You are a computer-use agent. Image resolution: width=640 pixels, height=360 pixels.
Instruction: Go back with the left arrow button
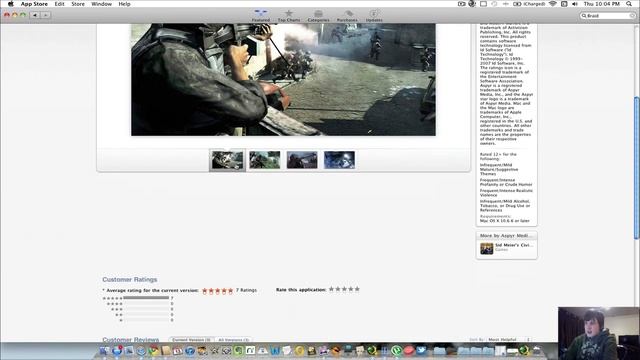click(35, 15)
